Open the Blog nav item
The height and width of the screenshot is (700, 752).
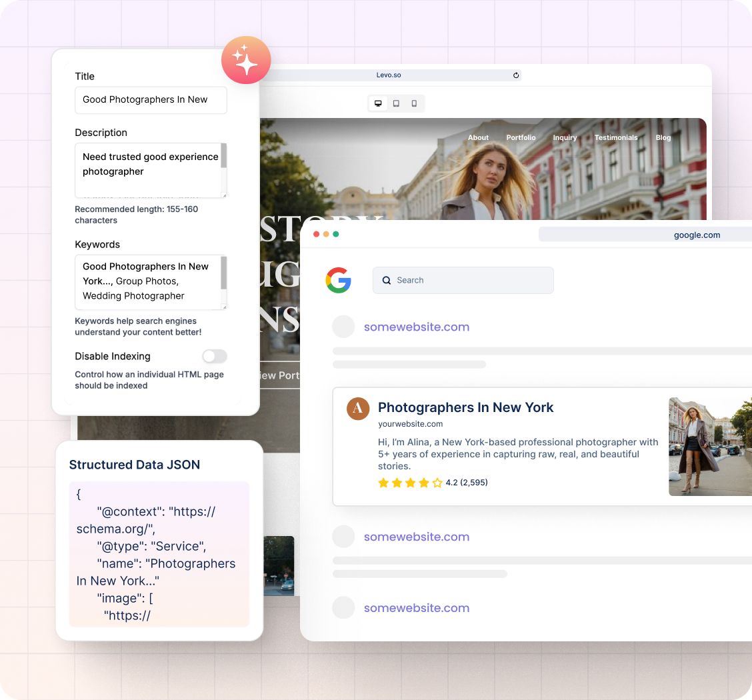tap(663, 137)
